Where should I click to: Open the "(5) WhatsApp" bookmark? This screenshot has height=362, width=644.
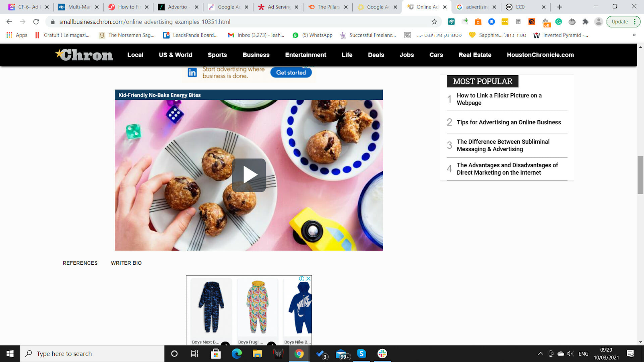tap(312, 35)
